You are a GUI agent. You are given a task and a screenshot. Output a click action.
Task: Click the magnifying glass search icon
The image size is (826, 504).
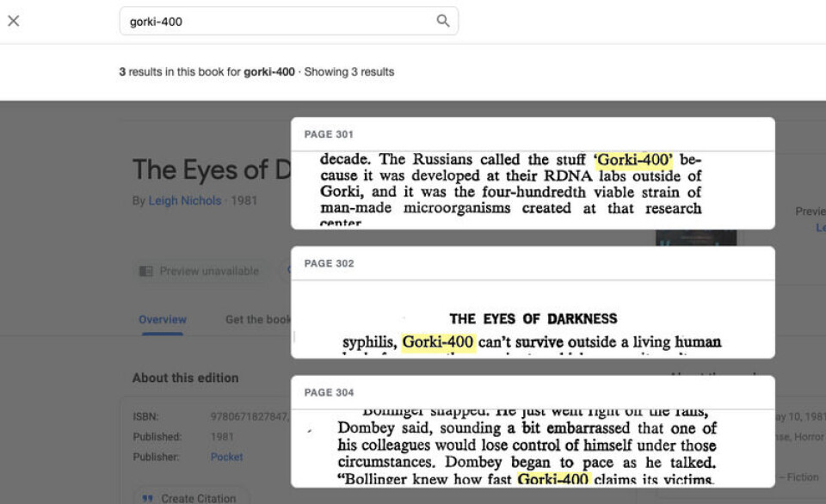coord(442,21)
